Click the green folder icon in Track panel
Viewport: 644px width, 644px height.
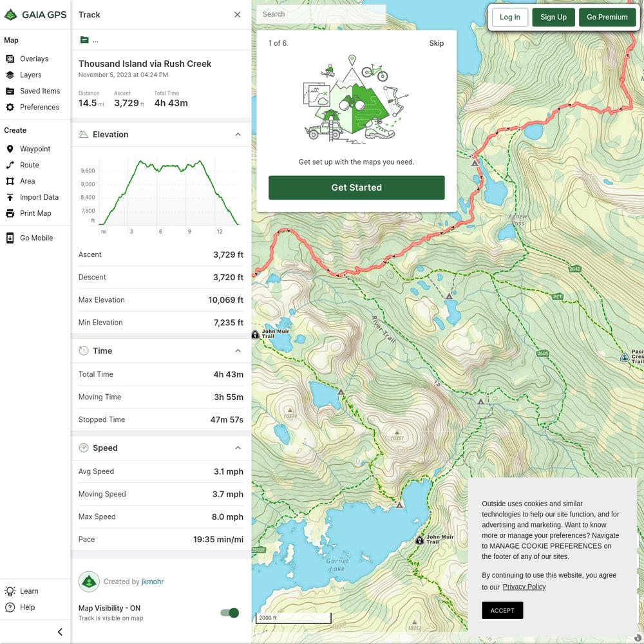(x=84, y=40)
